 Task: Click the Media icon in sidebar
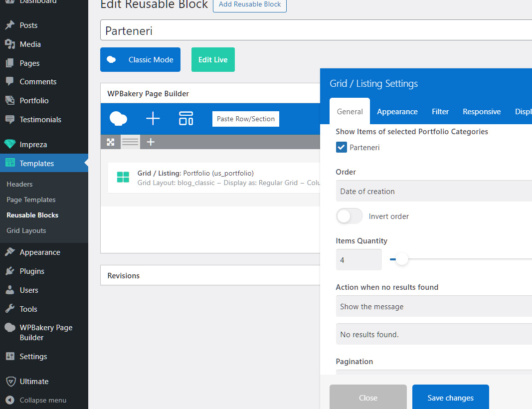(10, 44)
